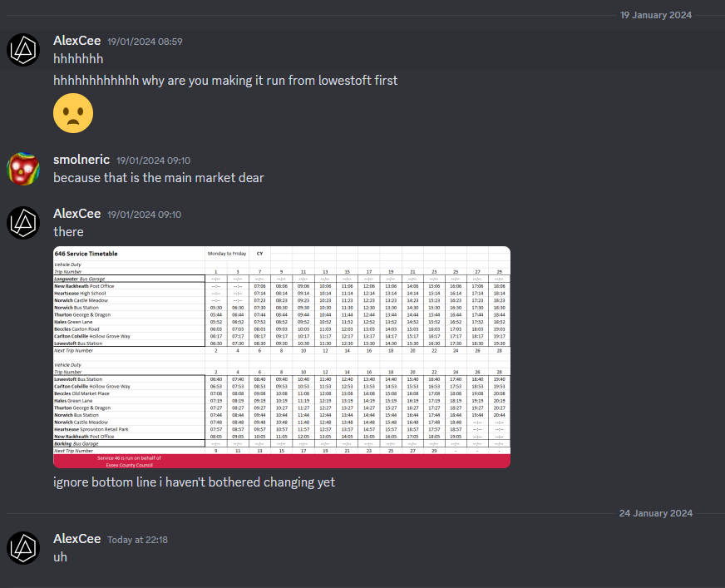
Task: Click the AlexCee username at 09:10
Action: (76, 214)
